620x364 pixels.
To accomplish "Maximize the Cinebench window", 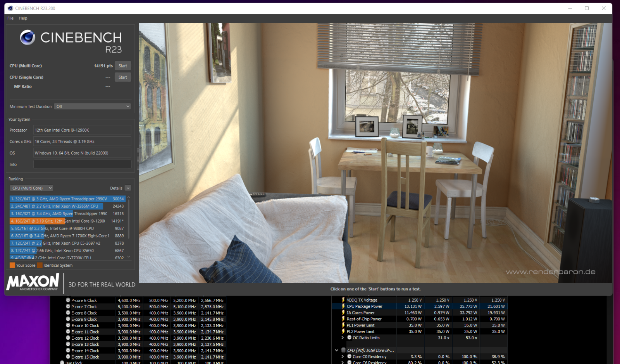I will (587, 8).
